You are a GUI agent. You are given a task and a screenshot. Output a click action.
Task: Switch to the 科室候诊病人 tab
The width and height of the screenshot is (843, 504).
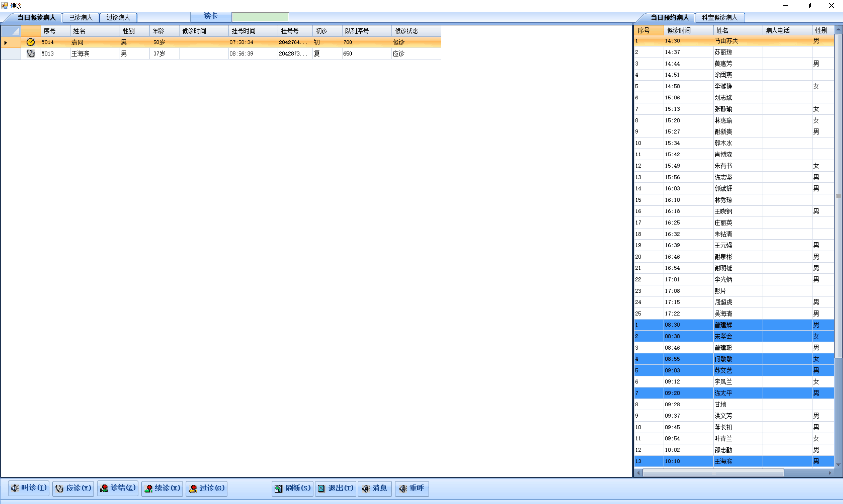[x=719, y=17]
